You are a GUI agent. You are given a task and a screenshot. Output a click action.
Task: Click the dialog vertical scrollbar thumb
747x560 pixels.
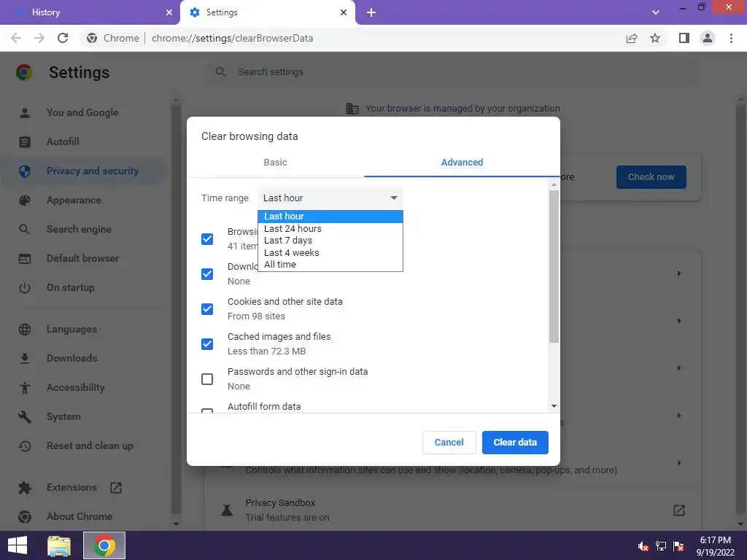point(554,267)
